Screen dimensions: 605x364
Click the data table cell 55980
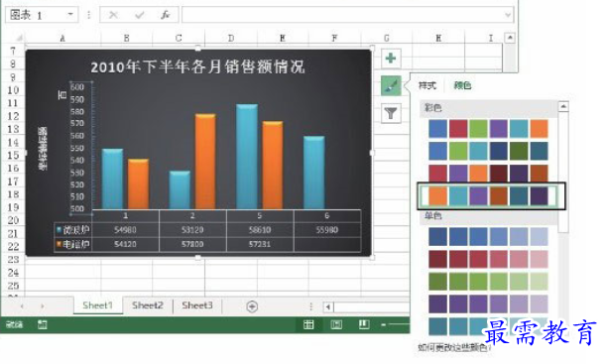tap(327, 230)
